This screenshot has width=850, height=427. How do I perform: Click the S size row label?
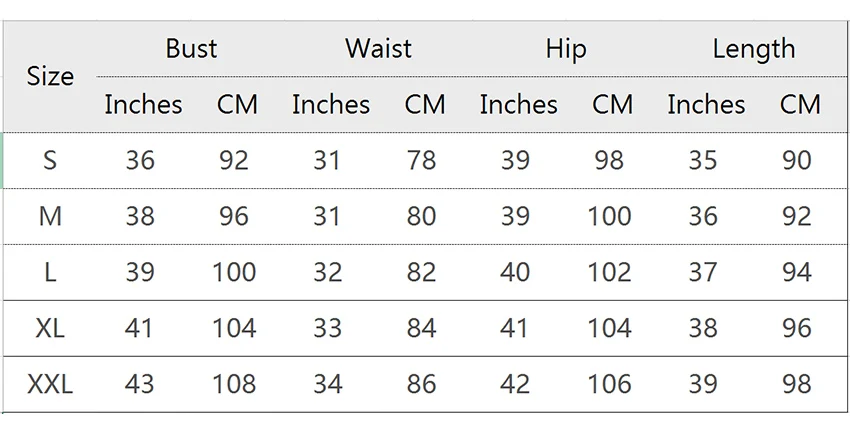coord(50,160)
